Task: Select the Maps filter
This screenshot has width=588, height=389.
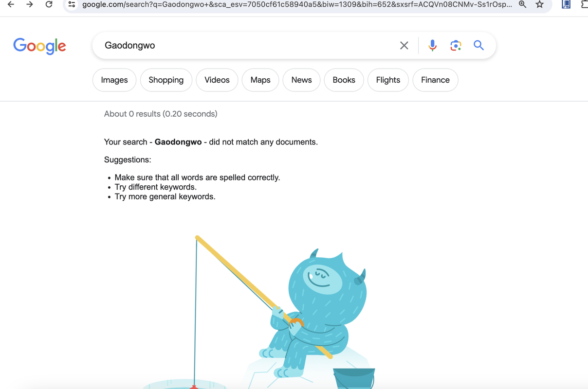Action: [260, 80]
